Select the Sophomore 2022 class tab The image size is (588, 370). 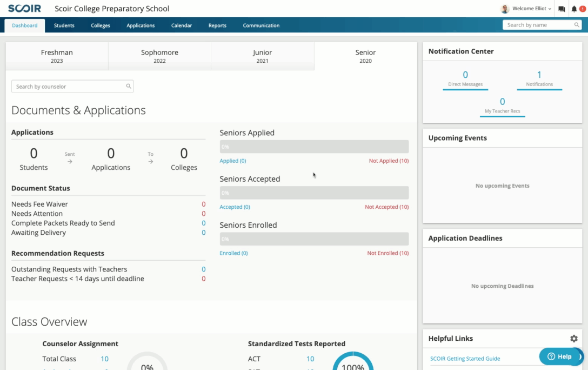[x=160, y=56]
